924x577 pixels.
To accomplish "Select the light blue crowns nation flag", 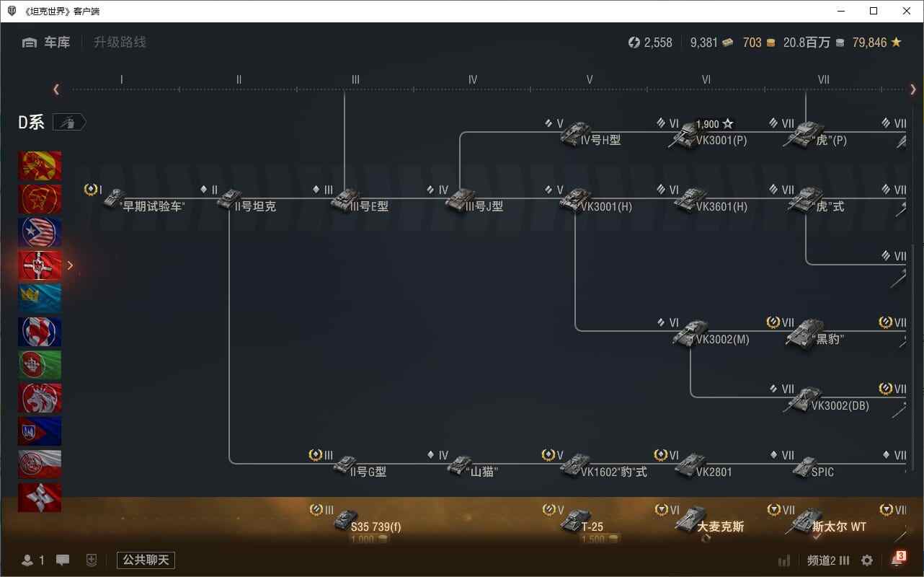I will tap(40, 299).
